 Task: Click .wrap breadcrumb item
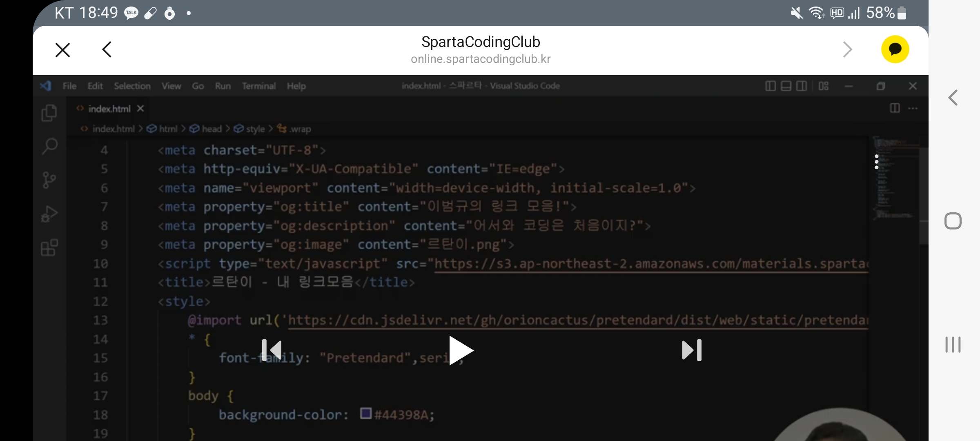(300, 129)
